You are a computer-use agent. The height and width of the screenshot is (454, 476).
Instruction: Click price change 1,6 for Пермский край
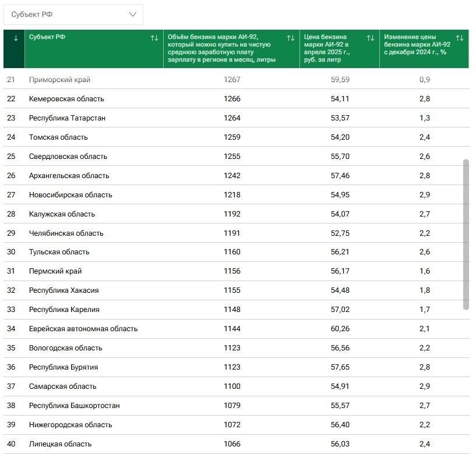425,271
